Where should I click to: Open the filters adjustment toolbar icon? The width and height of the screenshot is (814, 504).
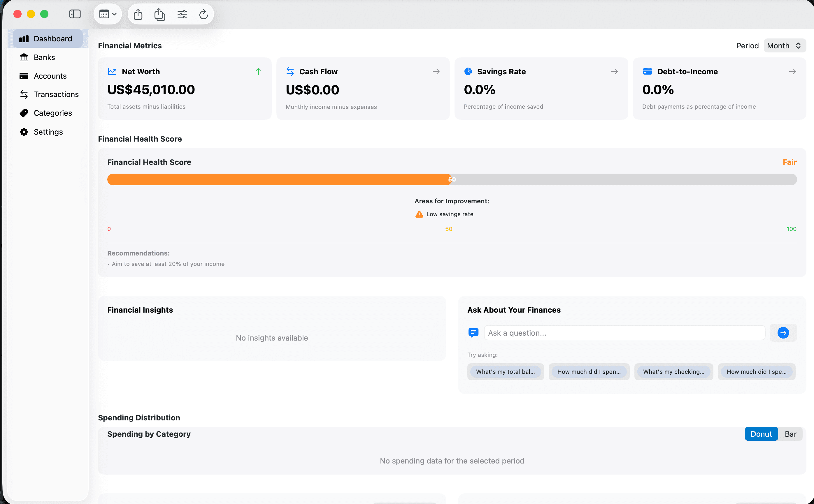coord(183,14)
